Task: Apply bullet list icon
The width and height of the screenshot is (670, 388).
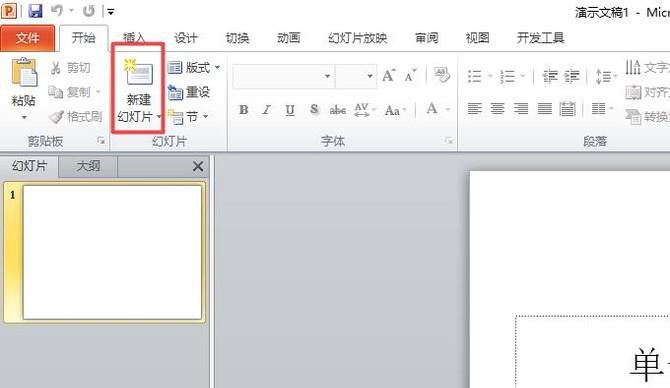Action: coord(475,76)
